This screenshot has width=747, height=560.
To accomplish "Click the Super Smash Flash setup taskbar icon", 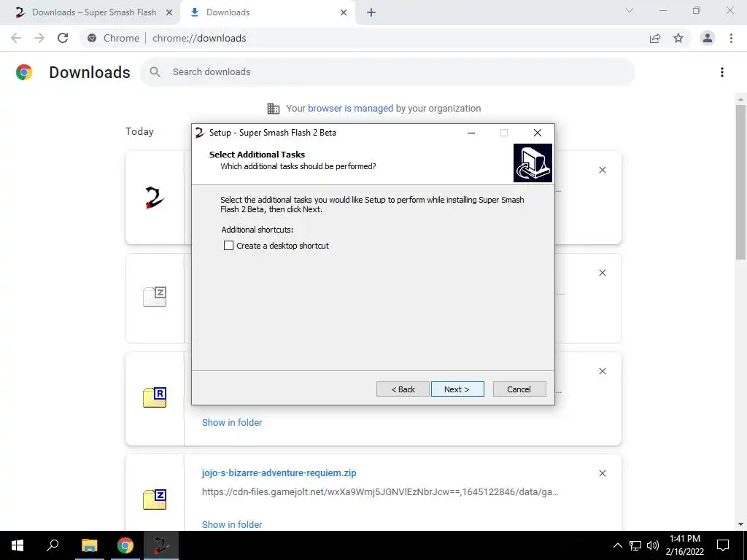I will click(161, 545).
